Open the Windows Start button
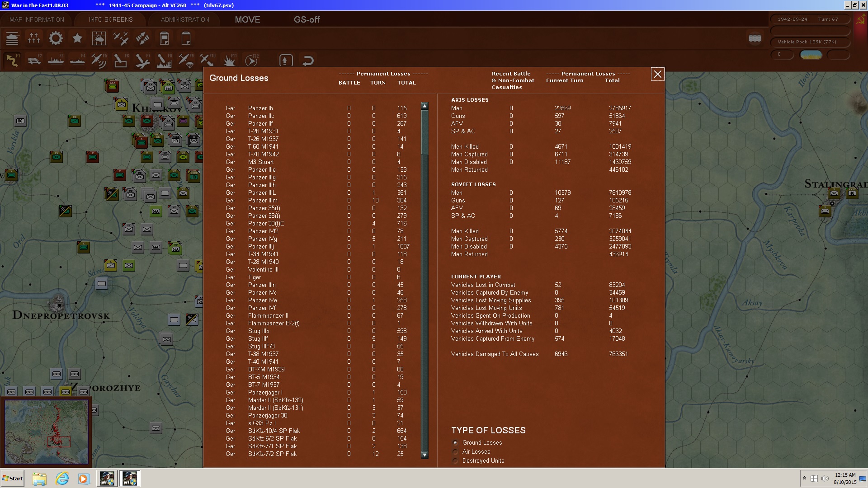 (12, 479)
